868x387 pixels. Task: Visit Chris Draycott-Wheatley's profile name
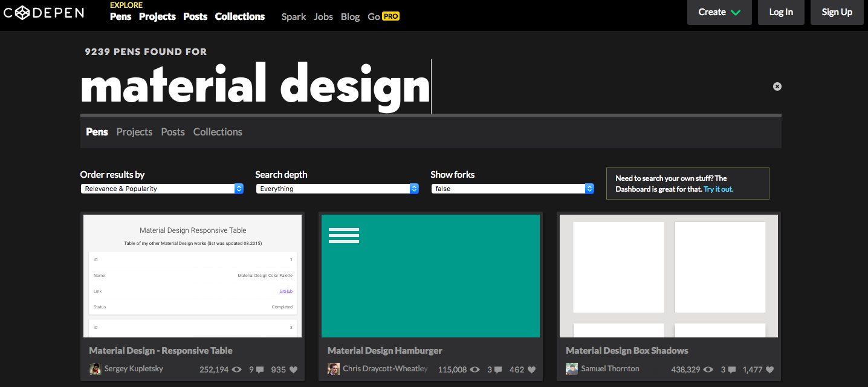click(385, 368)
